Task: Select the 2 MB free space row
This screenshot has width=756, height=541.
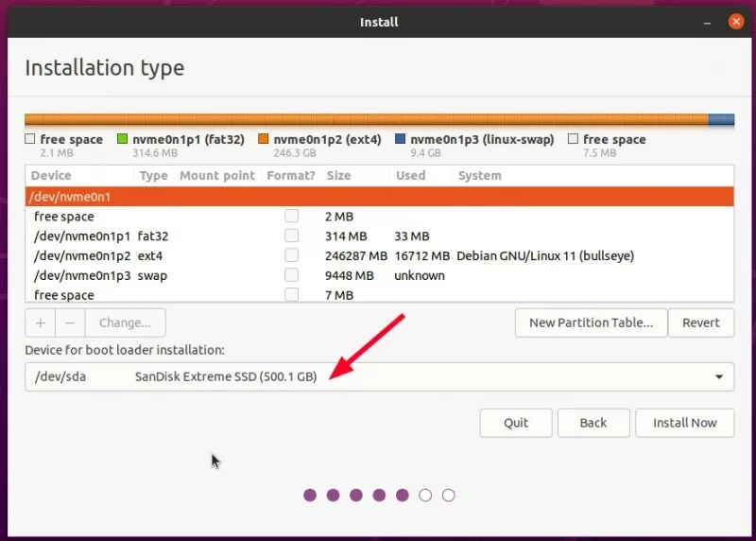Action: pos(380,217)
